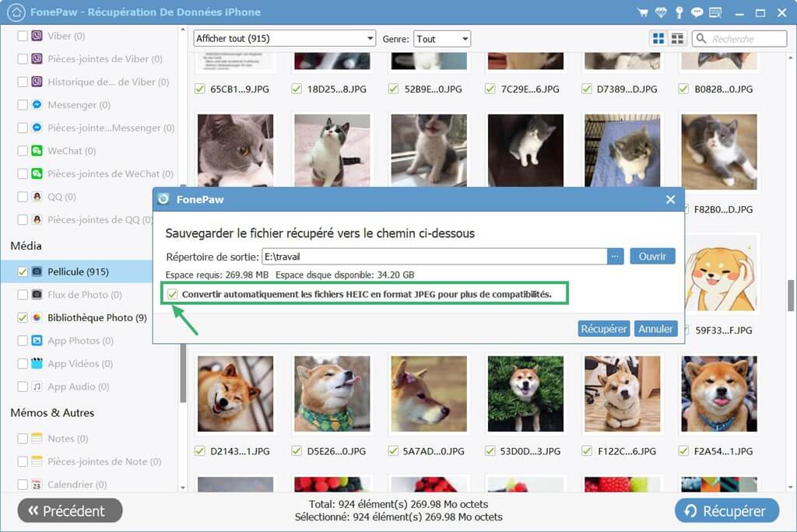Click the Pellicule camera icon
Image resolution: width=797 pixels, height=532 pixels.
[x=37, y=271]
